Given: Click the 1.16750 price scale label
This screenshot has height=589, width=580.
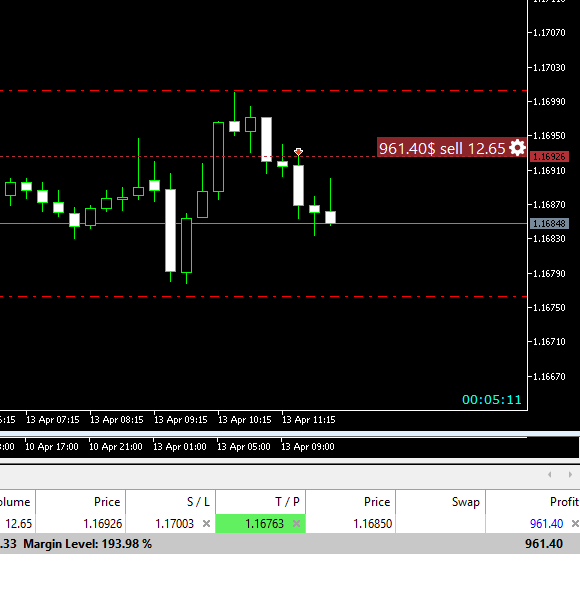Looking at the screenshot, I should coord(549,308).
